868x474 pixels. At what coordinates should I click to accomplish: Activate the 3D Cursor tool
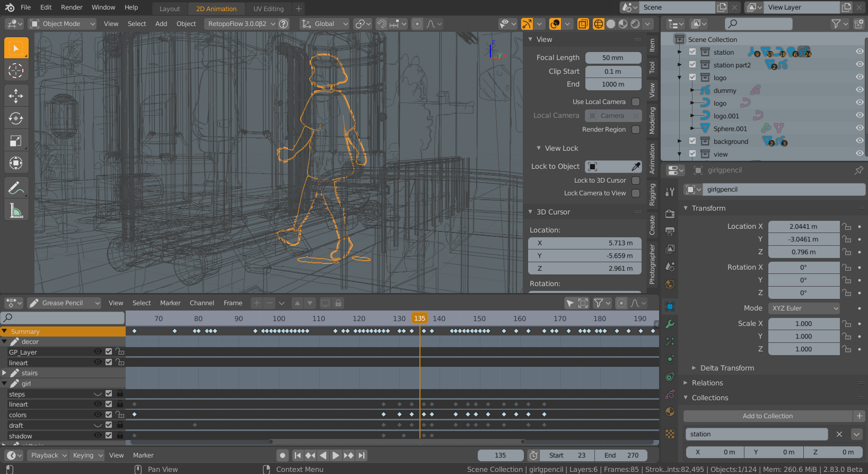16,71
